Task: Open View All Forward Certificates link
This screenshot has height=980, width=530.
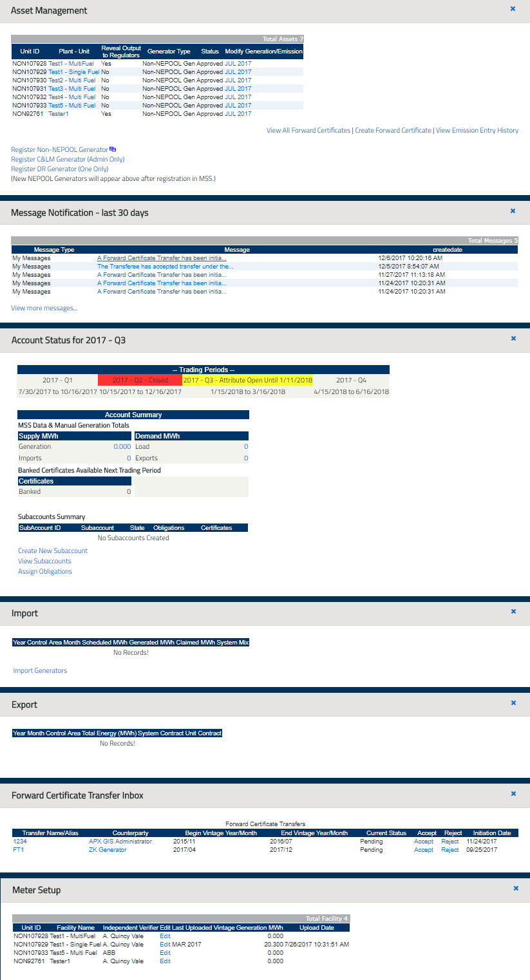Action: pos(308,130)
